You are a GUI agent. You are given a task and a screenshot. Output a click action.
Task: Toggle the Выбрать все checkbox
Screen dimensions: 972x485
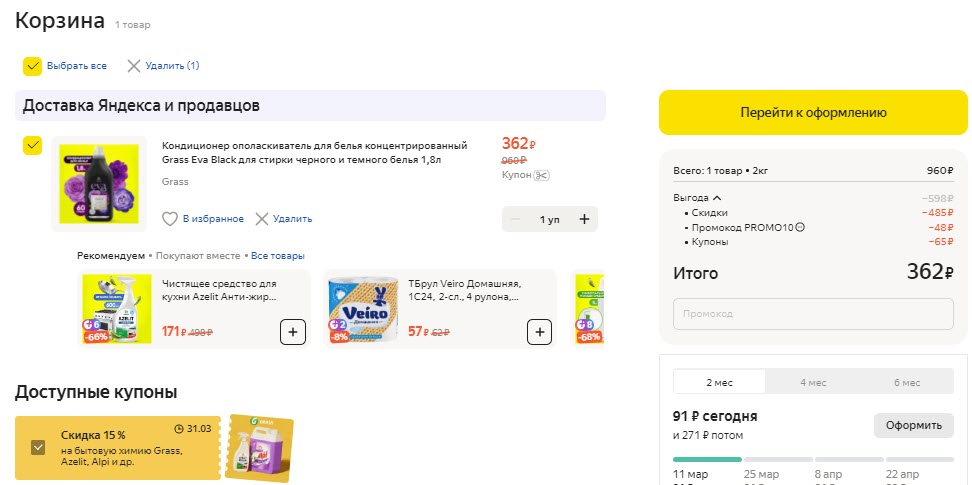(32, 66)
